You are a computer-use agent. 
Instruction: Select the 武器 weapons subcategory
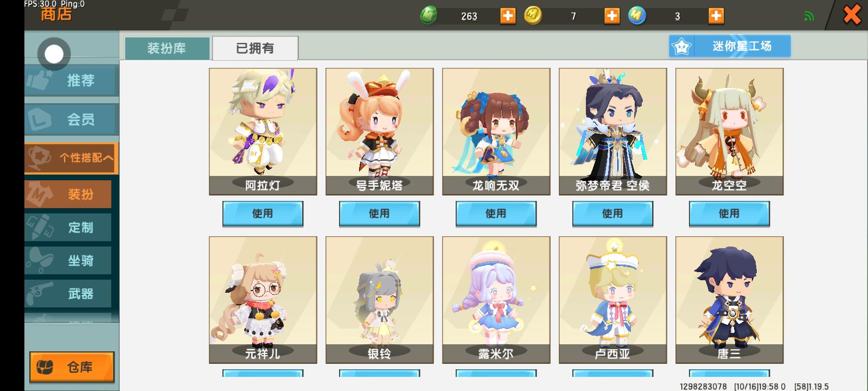click(68, 294)
